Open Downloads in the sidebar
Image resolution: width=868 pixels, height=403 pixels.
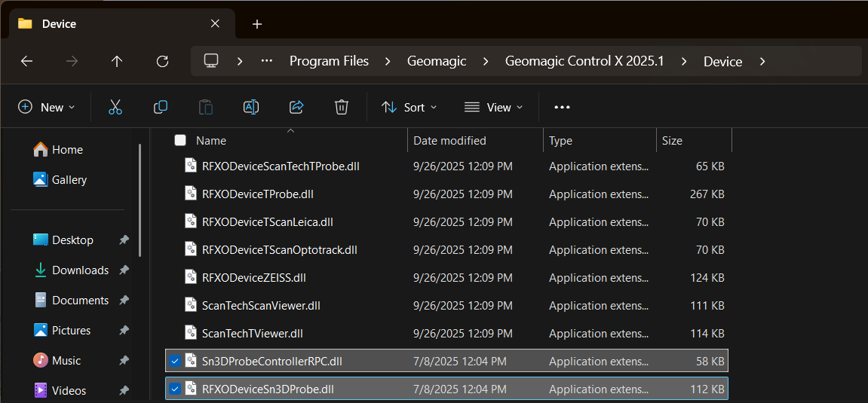coord(72,270)
